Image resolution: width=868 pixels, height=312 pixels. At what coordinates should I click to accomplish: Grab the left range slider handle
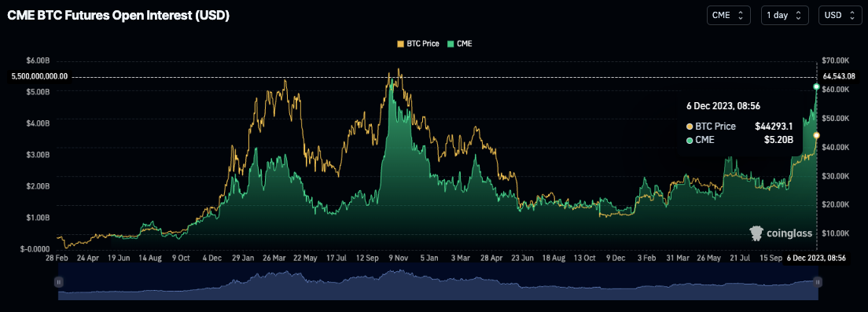click(x=59, y=282)
